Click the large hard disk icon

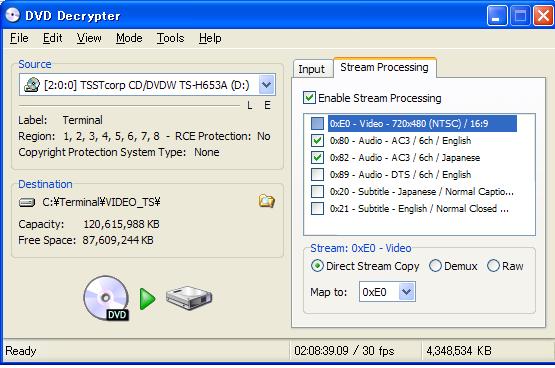(189, 298)
